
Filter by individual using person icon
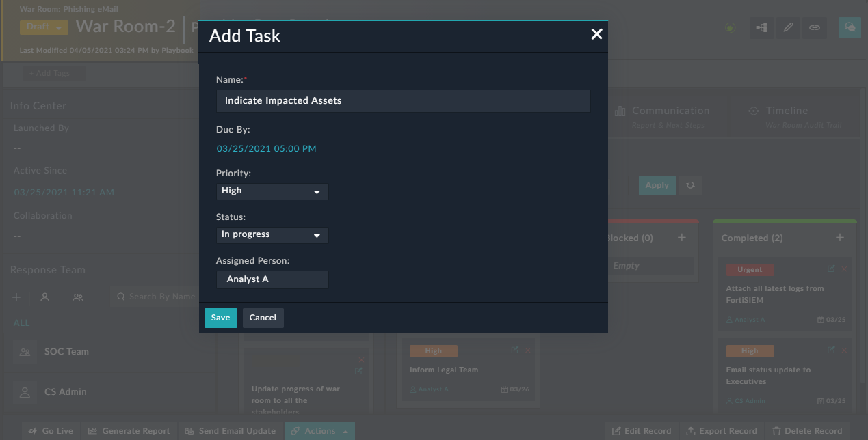pyautogui.click(x=44, y=297)
